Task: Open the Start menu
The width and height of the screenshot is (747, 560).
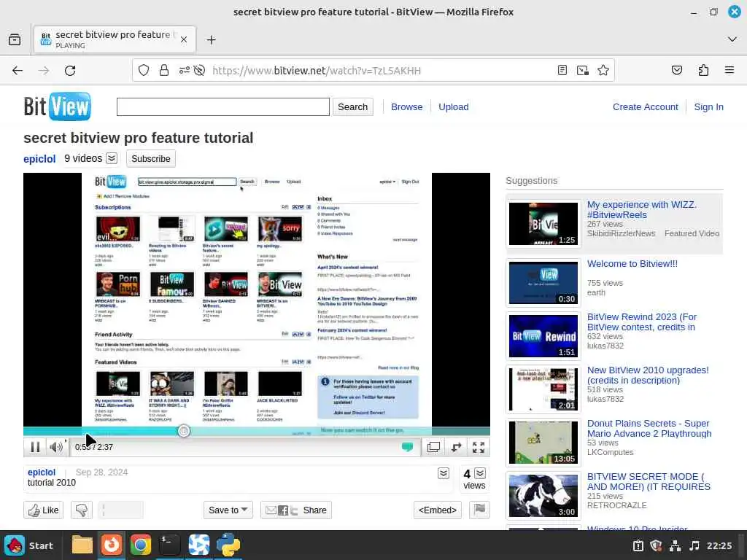Action: (31, 545)
